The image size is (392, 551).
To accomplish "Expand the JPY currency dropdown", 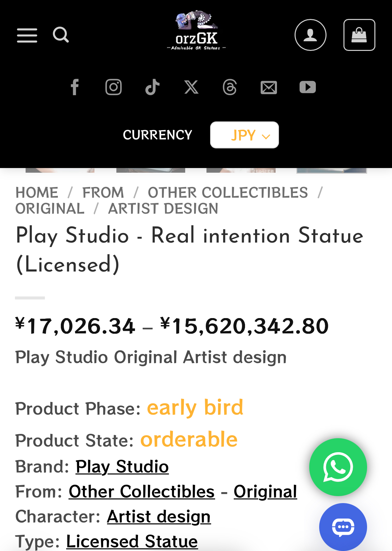I will click(244, 135).
